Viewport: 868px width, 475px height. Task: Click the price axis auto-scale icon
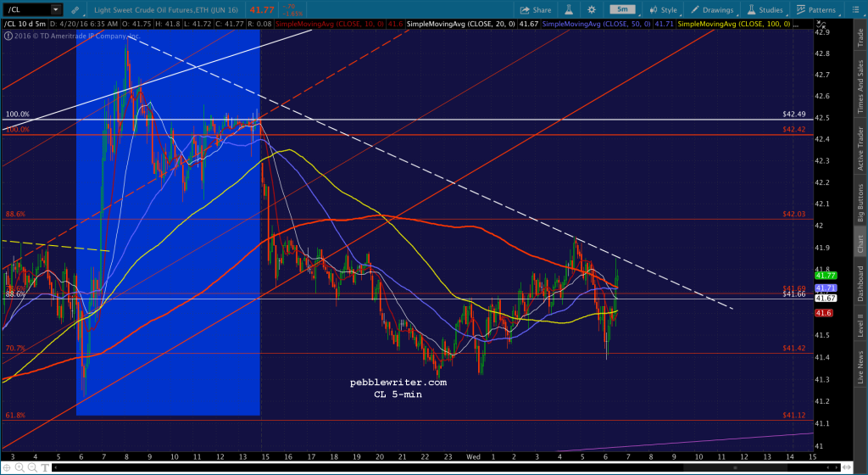pos(822,25)
